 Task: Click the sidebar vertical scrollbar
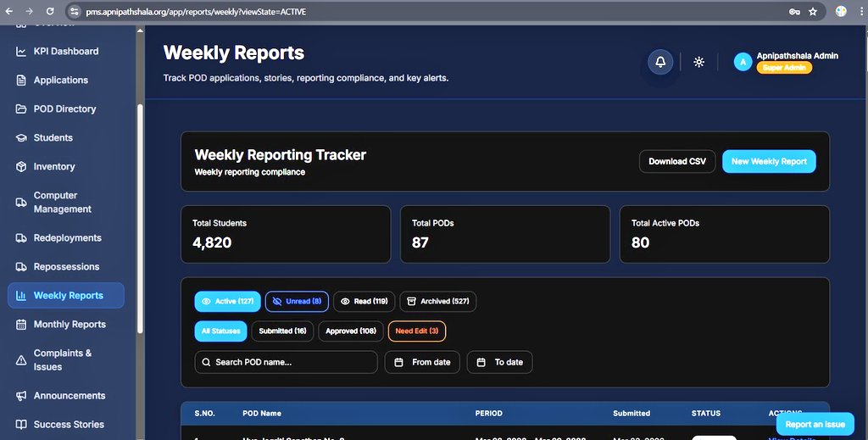click(140, 219)
